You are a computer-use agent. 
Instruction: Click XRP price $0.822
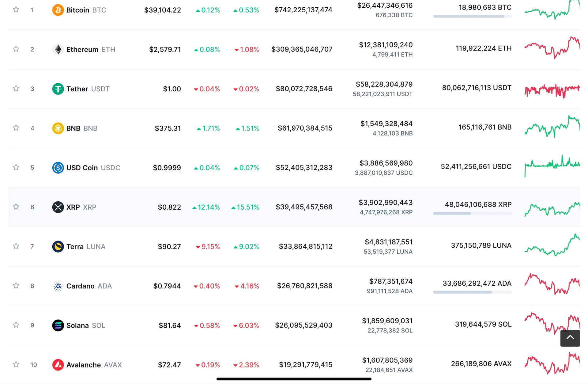pyautogui.click(x=169, y=207)
